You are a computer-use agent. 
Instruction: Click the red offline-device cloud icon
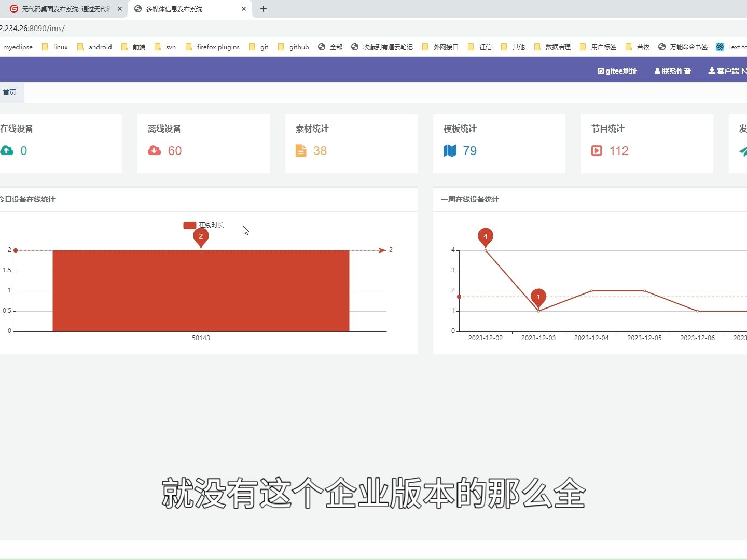(155, 150)
